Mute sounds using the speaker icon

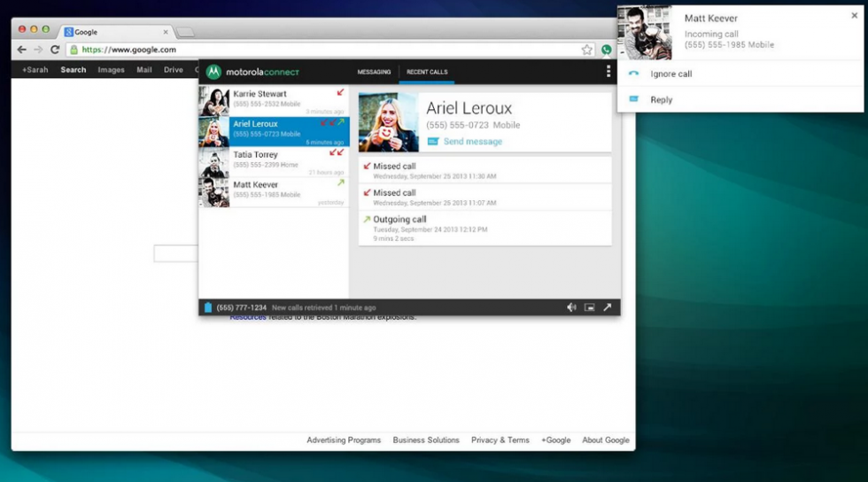pyautogui.click(x=571, y=307)
